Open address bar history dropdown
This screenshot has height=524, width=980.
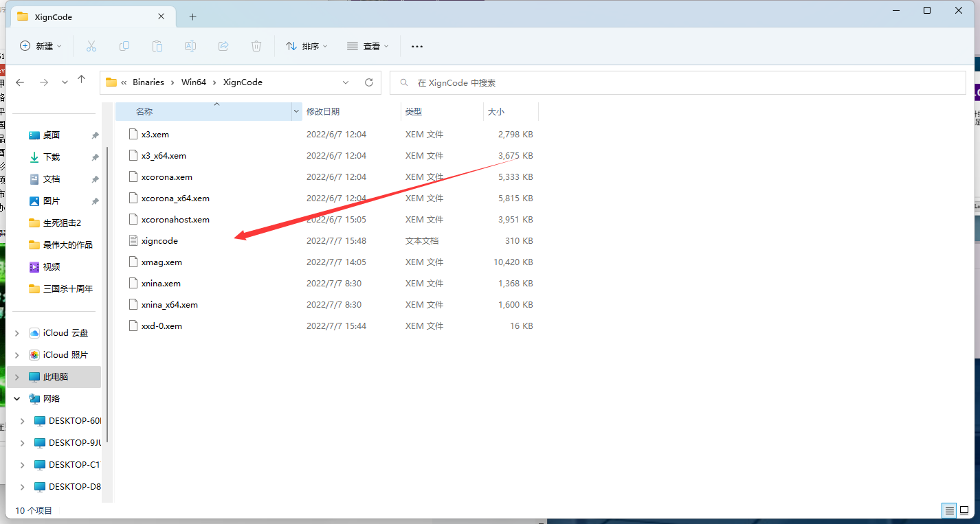click(x=346, y=82)
